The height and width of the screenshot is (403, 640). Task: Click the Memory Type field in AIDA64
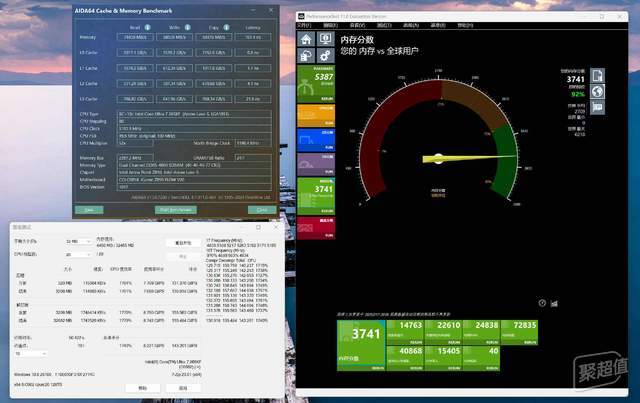[194, 165]
